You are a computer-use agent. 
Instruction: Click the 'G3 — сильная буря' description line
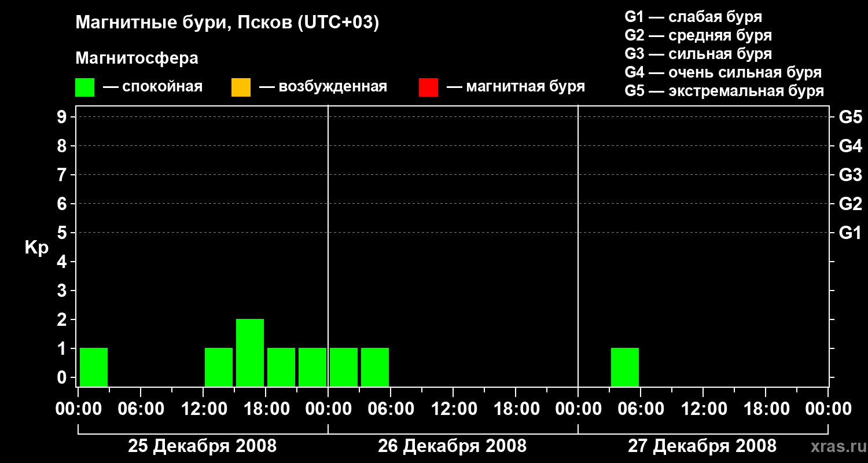tap(698, 54)
